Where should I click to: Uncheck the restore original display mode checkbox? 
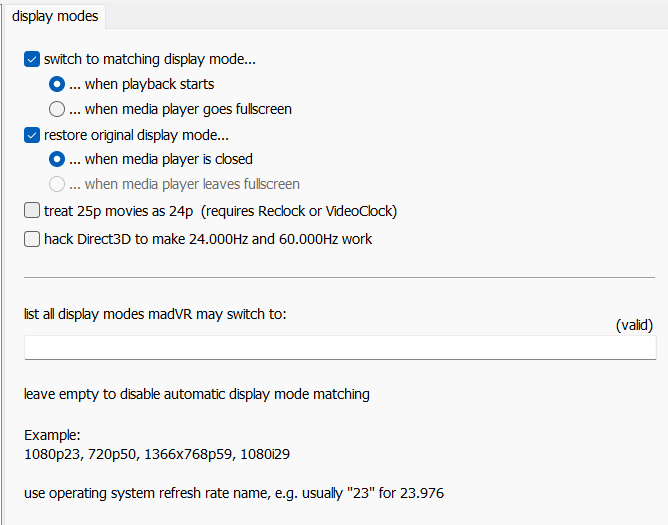(x=32, y=135)
